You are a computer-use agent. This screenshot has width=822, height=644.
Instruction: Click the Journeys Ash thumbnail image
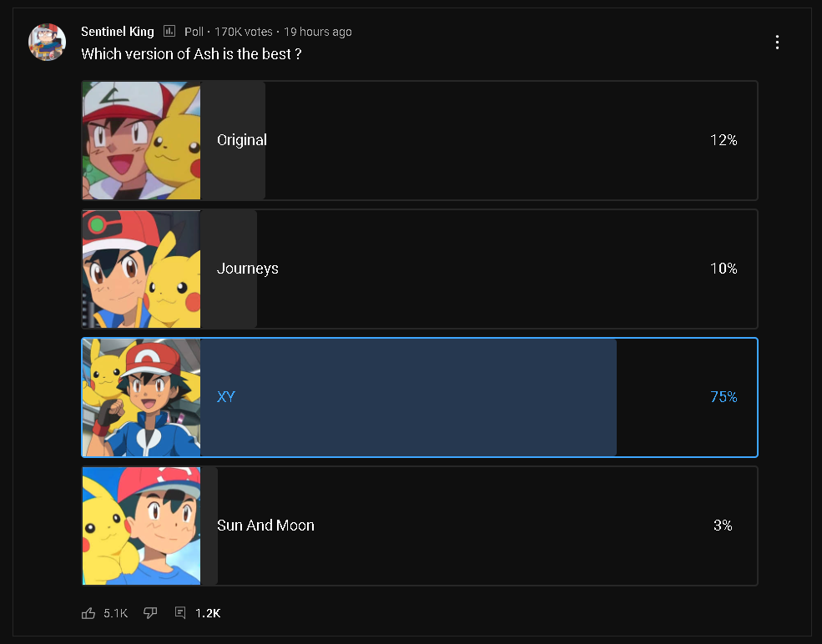click(141, 269)
